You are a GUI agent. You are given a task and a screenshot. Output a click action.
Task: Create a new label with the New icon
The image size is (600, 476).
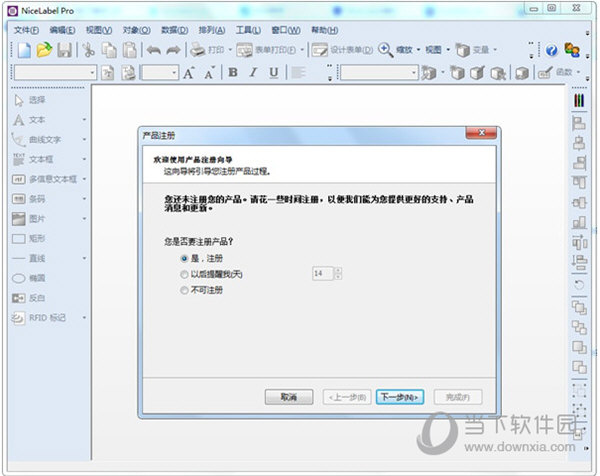(24, 50)
